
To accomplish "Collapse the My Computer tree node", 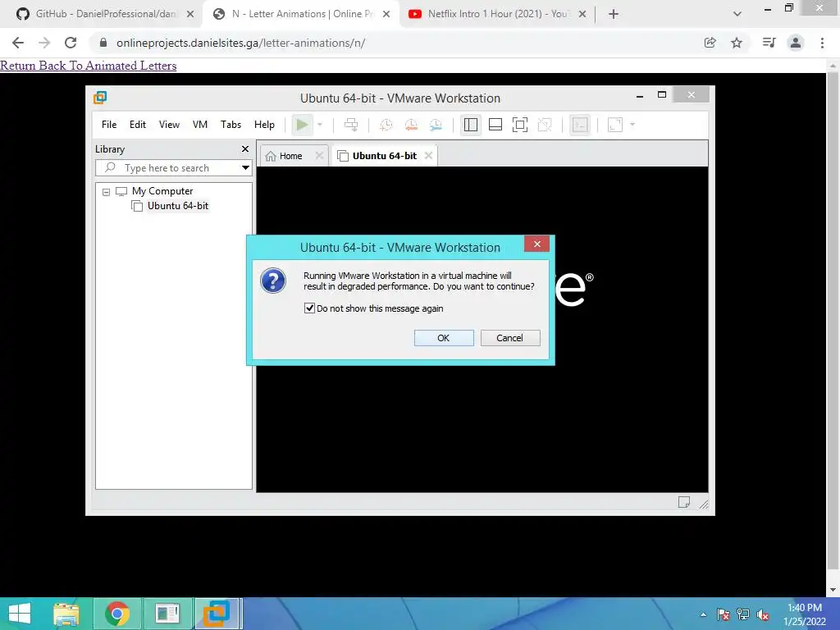I will (x=106, y=192).
